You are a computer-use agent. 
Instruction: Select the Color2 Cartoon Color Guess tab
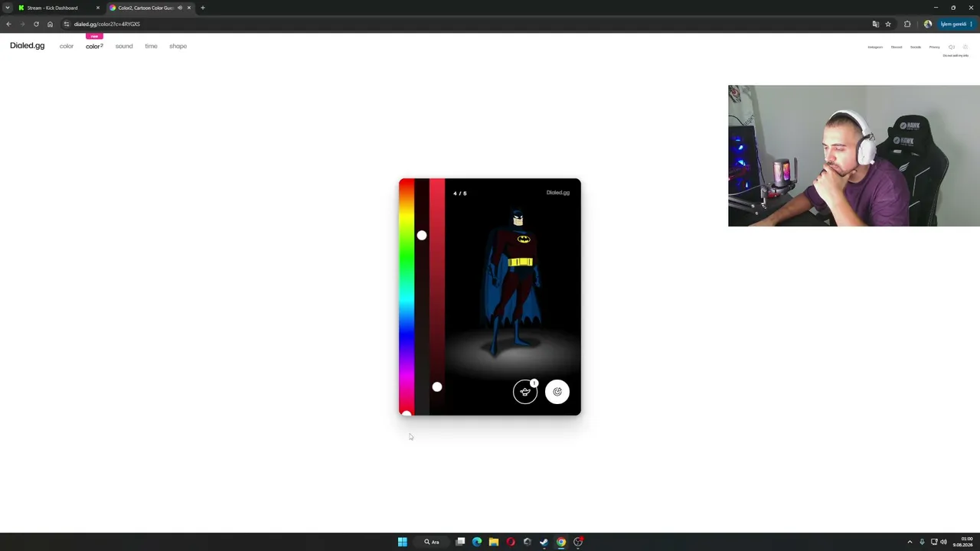[x=150, y=8]
